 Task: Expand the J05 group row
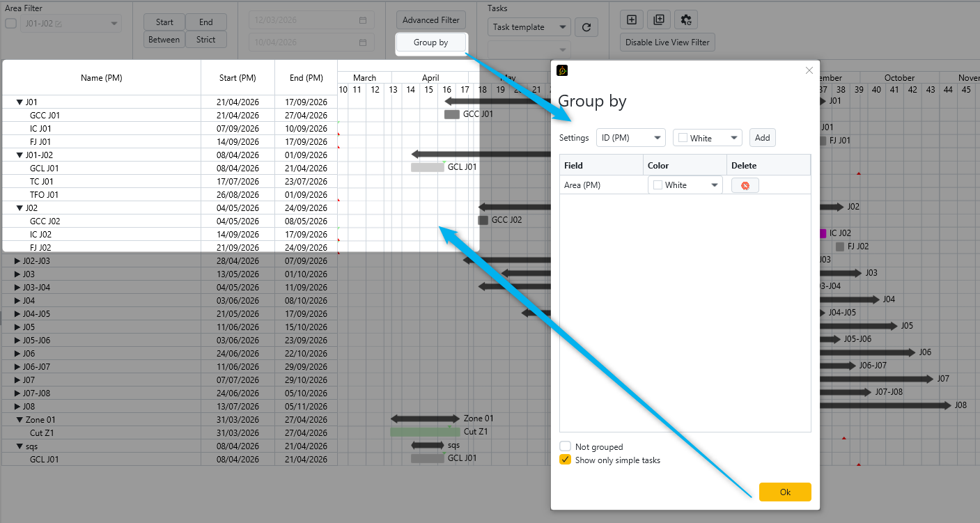coord(18,327)
